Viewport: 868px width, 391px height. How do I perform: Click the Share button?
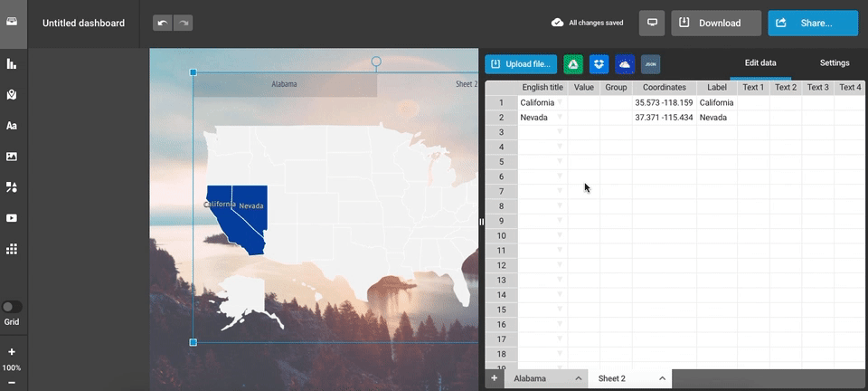click(813, 24)
